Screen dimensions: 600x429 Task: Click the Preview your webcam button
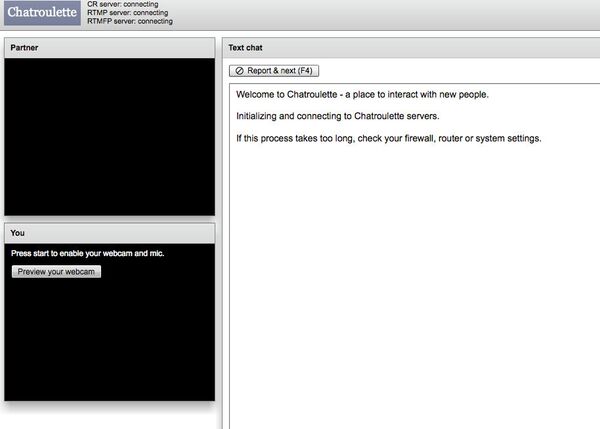click(x=56, y=272)
